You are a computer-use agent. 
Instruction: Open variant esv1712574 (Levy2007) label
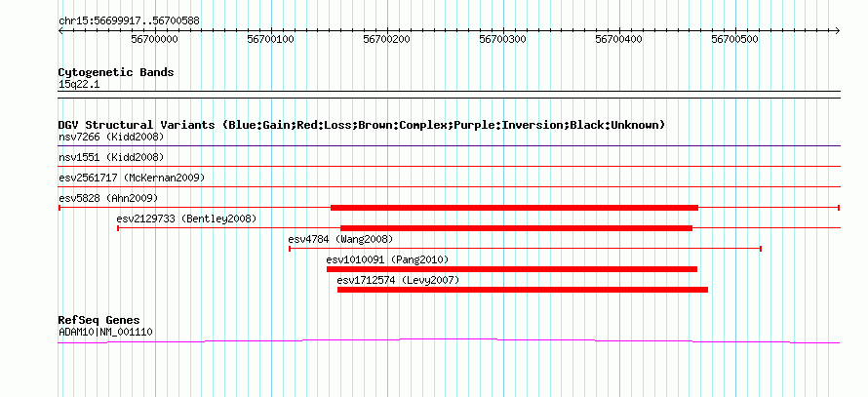398,280
